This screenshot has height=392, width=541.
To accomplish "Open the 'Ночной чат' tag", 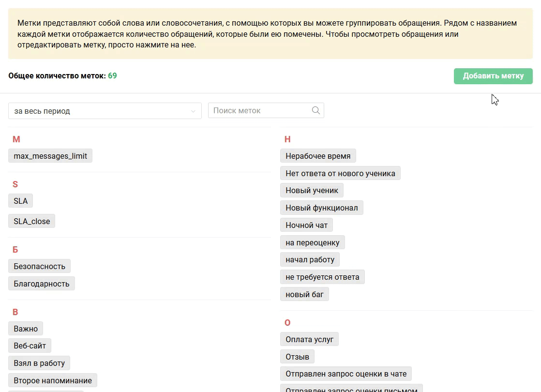I will pos(306,225).
